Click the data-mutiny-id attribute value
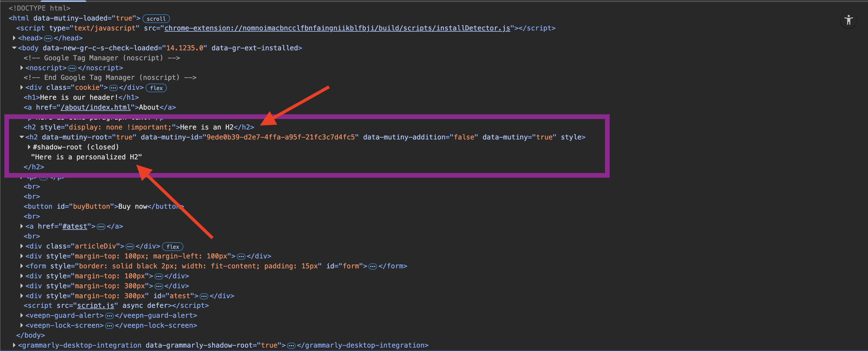868x351 pixels. (281, 137)
